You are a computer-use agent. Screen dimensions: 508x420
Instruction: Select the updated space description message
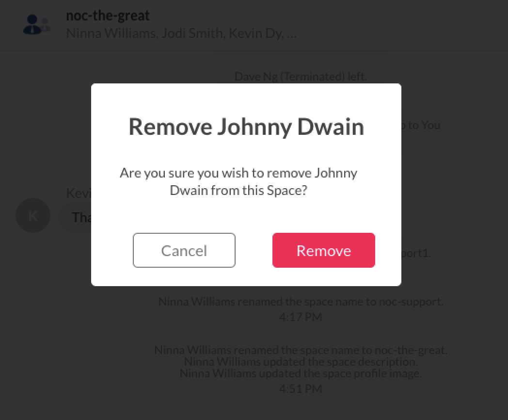[301, 362]
